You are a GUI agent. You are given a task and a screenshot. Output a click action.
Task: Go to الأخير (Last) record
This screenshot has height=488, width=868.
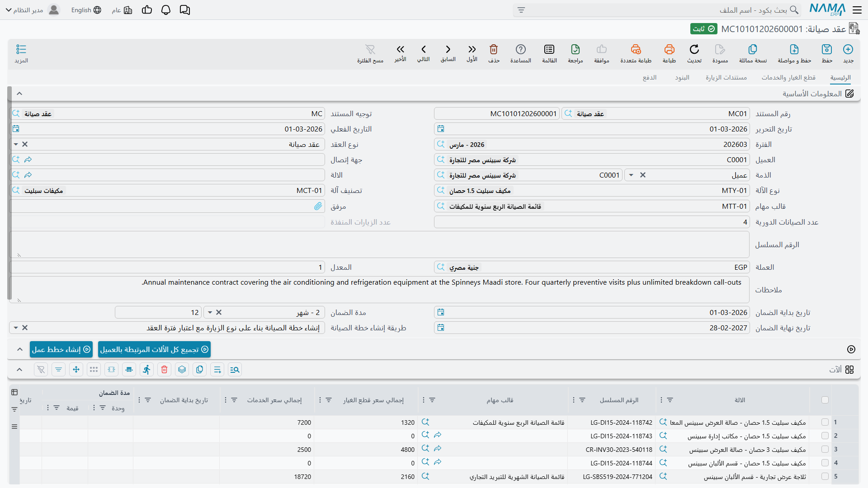click(401, 49)
